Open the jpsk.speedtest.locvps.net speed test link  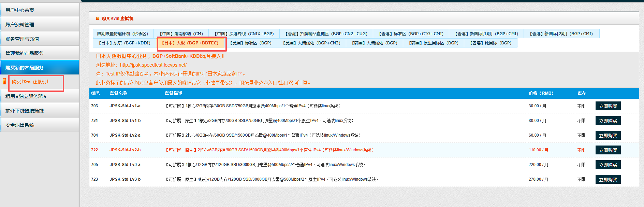coord(153,65)
